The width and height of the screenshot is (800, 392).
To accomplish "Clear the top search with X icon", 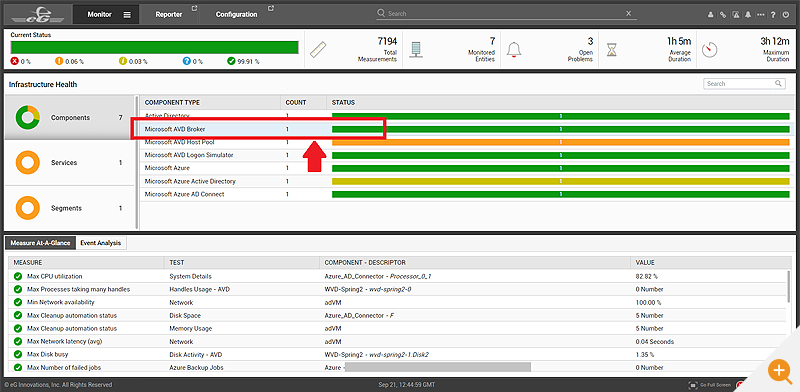I will pos(629,13).
